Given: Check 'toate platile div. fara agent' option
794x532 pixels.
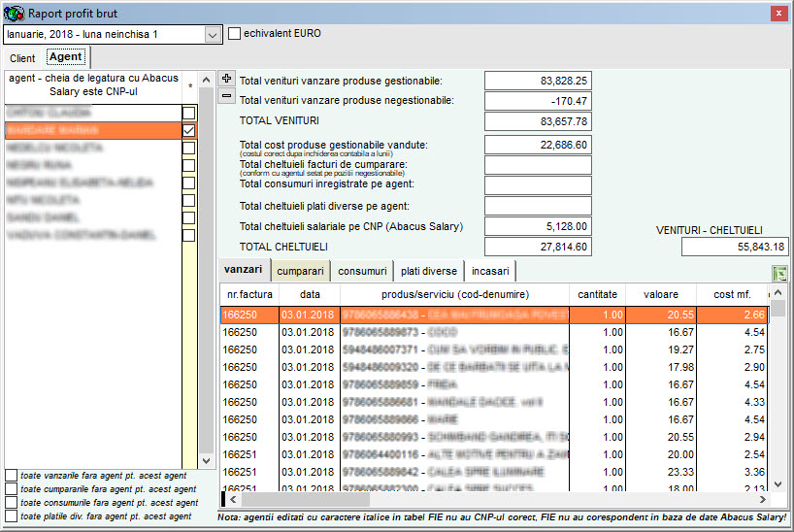Looking at the screenshot, I should click(11, 516).
